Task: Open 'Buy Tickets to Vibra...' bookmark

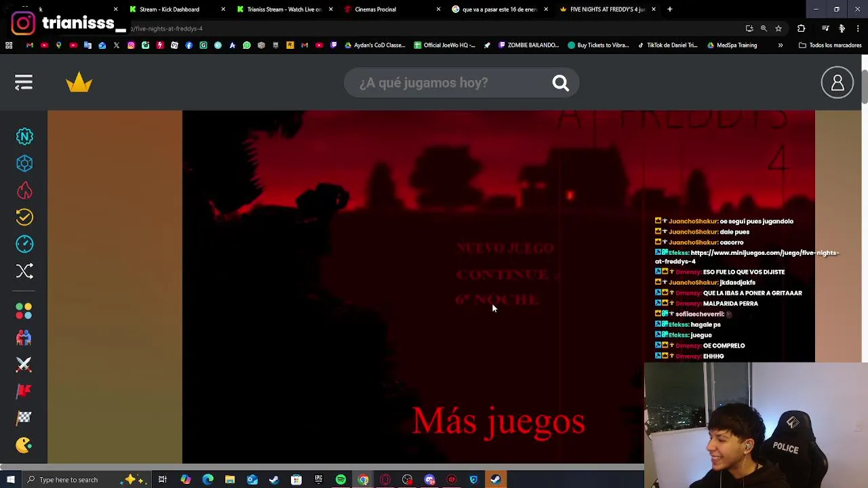Action: [599, 45]
